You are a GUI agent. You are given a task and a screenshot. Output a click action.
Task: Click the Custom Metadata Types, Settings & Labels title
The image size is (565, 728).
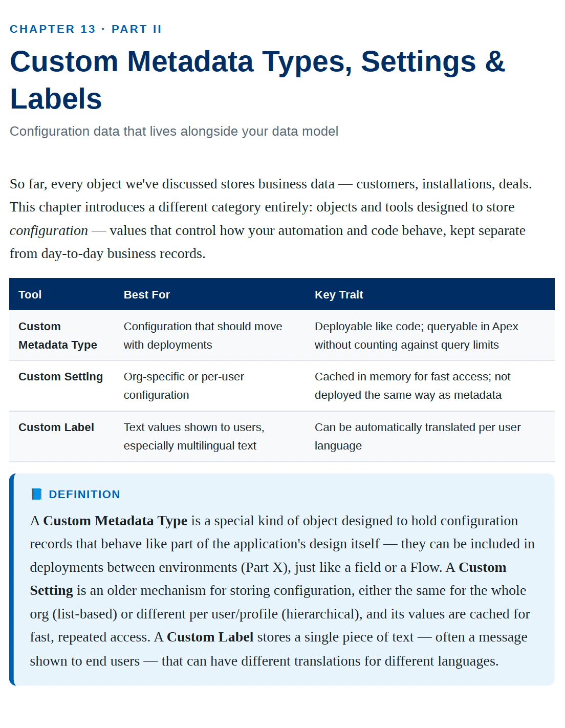tap(257, 80)
